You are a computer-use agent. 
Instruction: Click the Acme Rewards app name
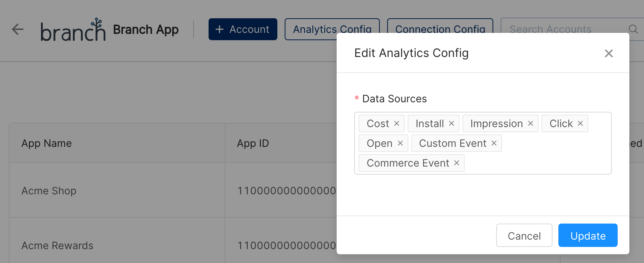[x=57, y=245]
